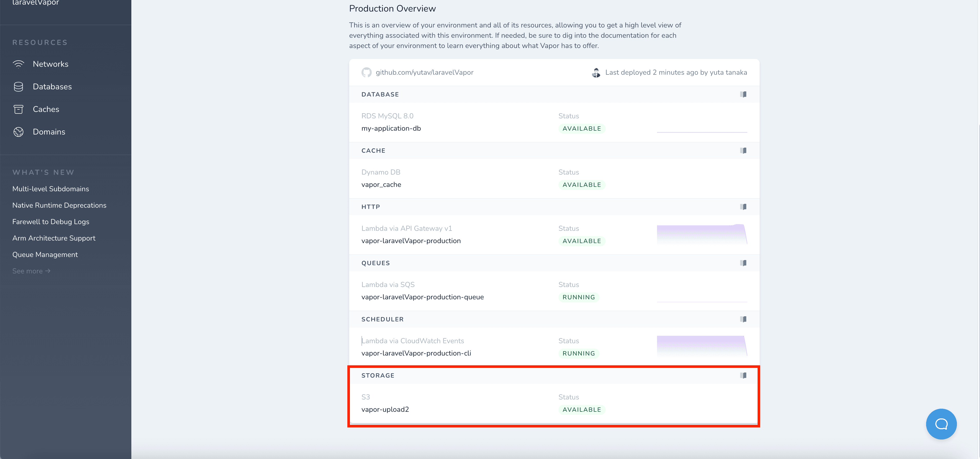The width and height of the screenshot is (980, 459).
Task: Open the Databases stack icon
Action: coord(18,87)
